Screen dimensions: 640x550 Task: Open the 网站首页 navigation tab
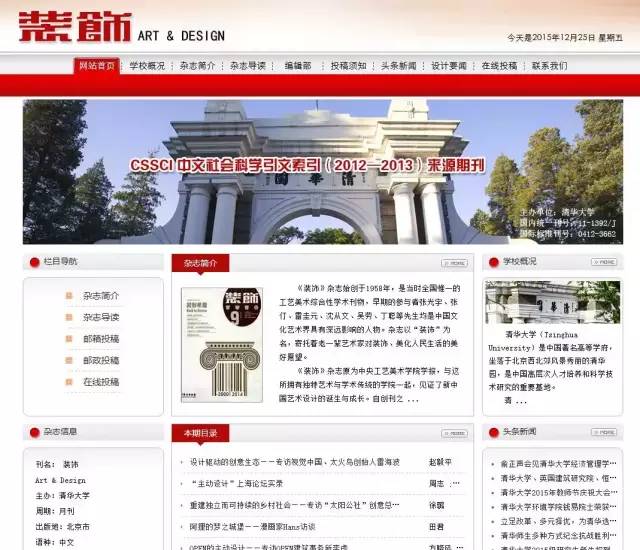[97, 66]
